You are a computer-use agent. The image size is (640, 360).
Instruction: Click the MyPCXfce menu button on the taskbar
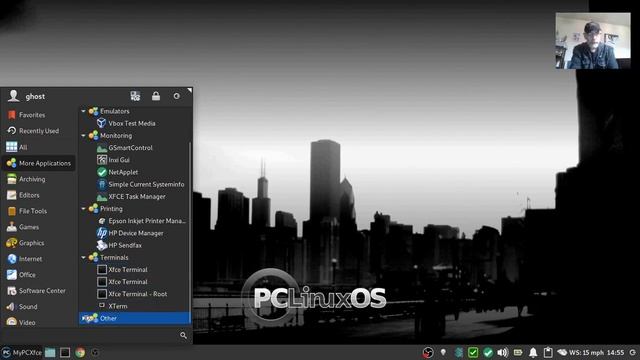tap(22, 353)
